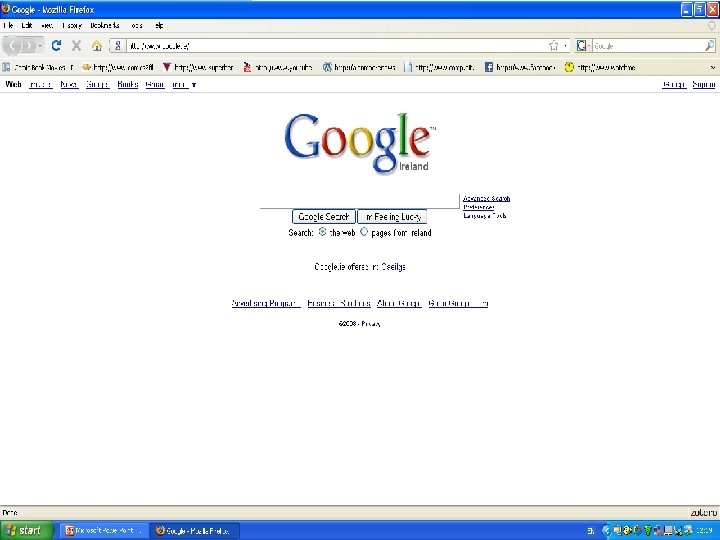Screen dimensions: 720x540
Task: Switch to the Microsoft PowerPoint taskbar button
Action: tap(104, 531)
